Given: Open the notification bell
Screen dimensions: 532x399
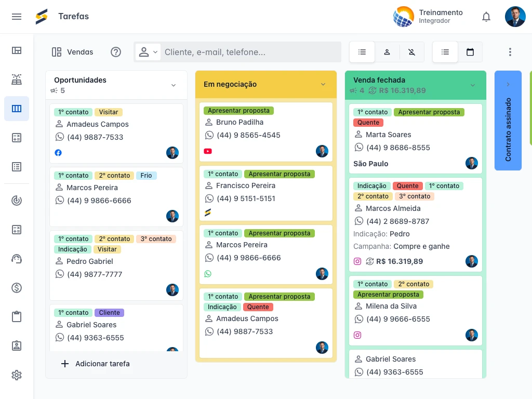Looking at the screenshot, I should pyautogui.click(x=486, y=16).
